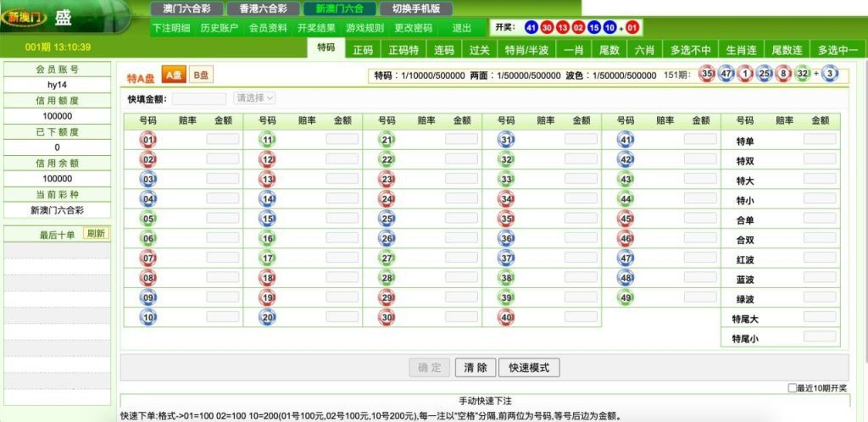
Task: Click the green number 33 ball
Action: pyautogui.click(x=507, y=180)
